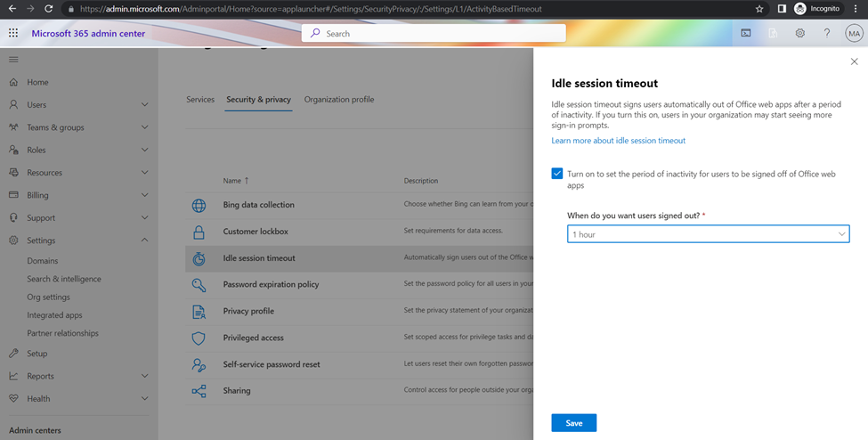Click the admin center Search box
Viewport: 868px width, 440px height.
[x=434, y=33]
